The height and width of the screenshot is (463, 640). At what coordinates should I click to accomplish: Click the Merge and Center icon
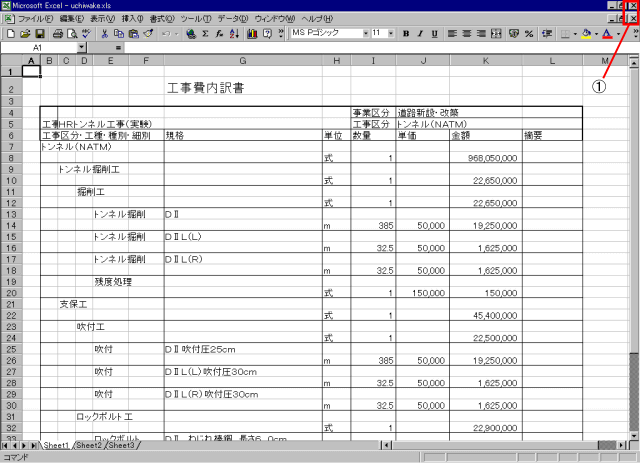[496, 33]
